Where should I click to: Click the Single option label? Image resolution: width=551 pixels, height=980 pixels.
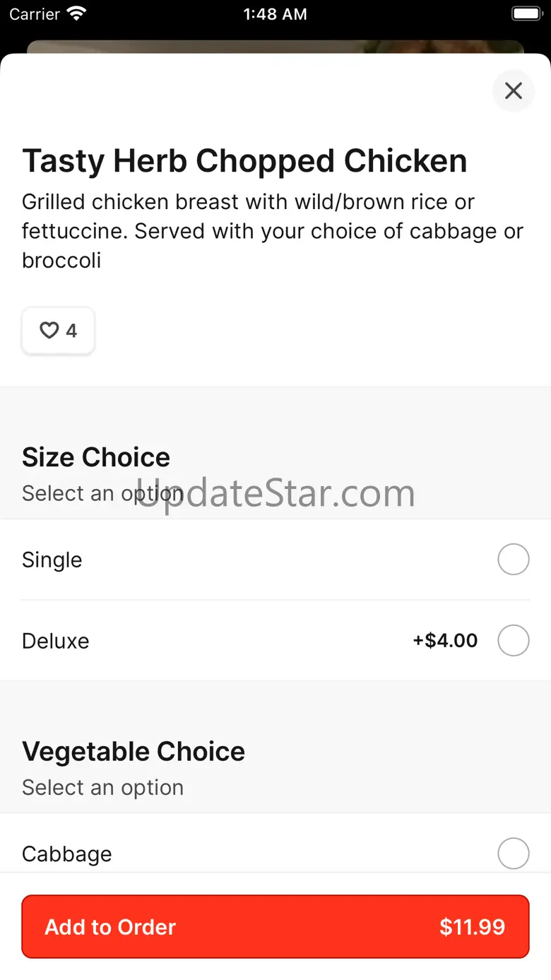click(52, 560)
